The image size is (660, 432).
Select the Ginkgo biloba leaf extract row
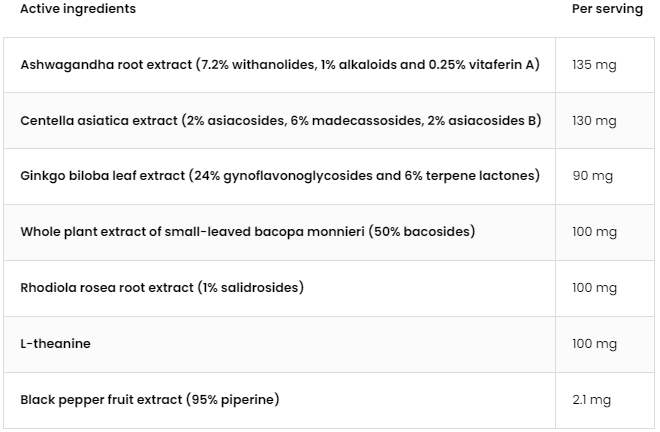pyautogui.click(x=329, y=176)
